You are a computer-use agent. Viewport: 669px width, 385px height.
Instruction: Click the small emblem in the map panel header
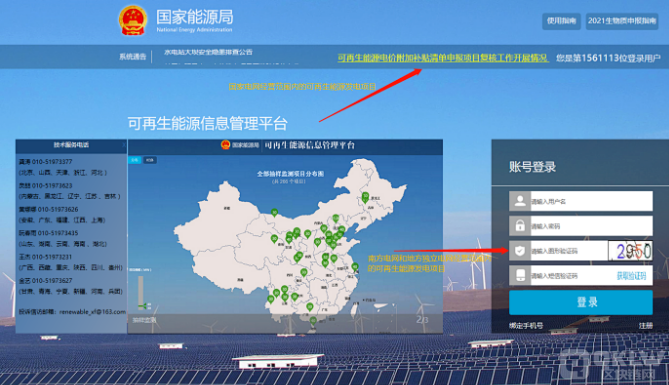(x=225, y=145)
